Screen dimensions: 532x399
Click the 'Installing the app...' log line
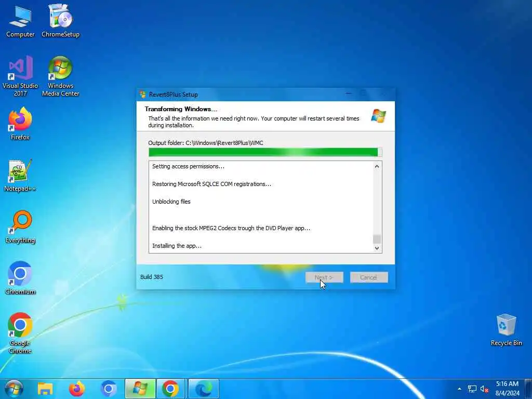[x=177, y=246]
